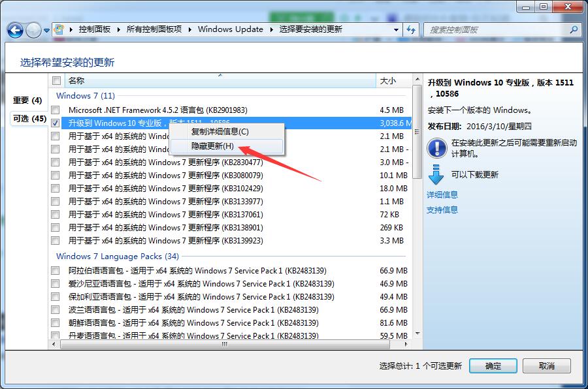
Task: Expand arrow after 控制面板 breadcrumb
Action: [x=118, y=29]
